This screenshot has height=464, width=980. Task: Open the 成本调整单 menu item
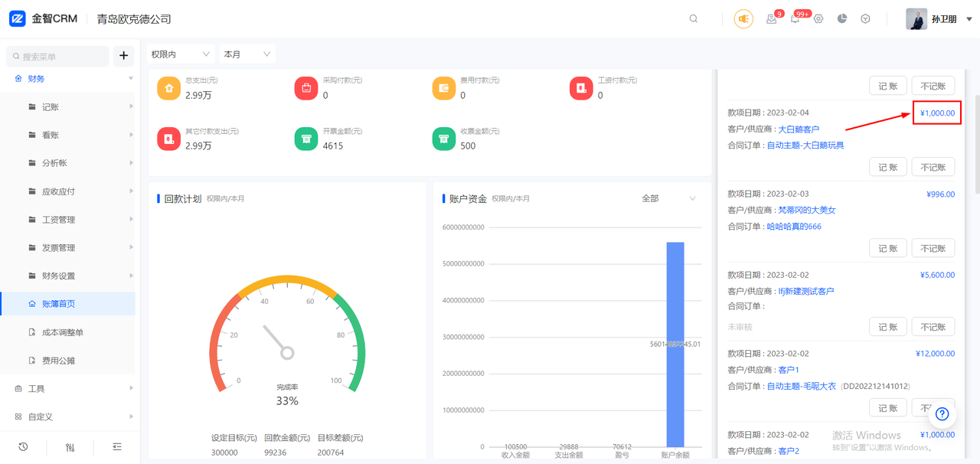[x=63, y=332]
